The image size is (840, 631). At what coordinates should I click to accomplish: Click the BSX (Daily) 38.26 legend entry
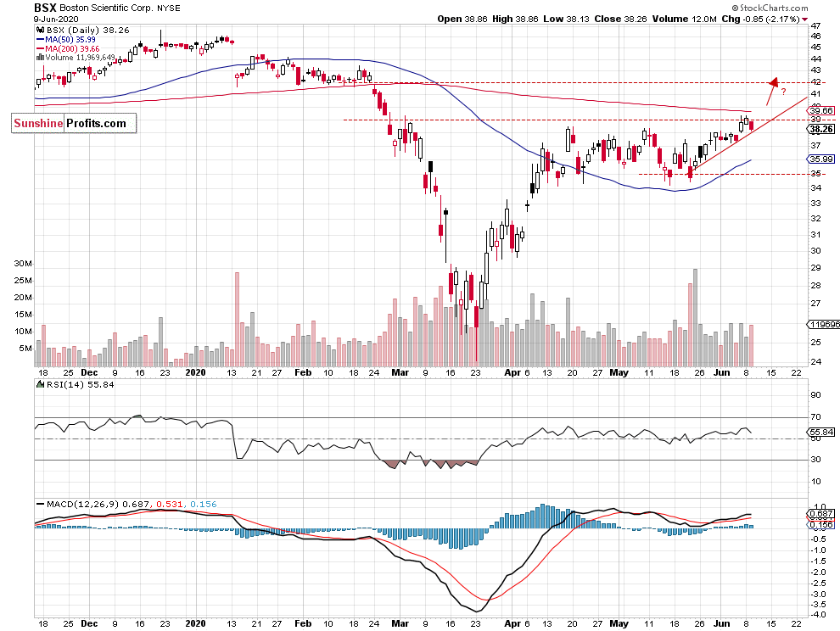pyautogui.click(x=88, y=30)
